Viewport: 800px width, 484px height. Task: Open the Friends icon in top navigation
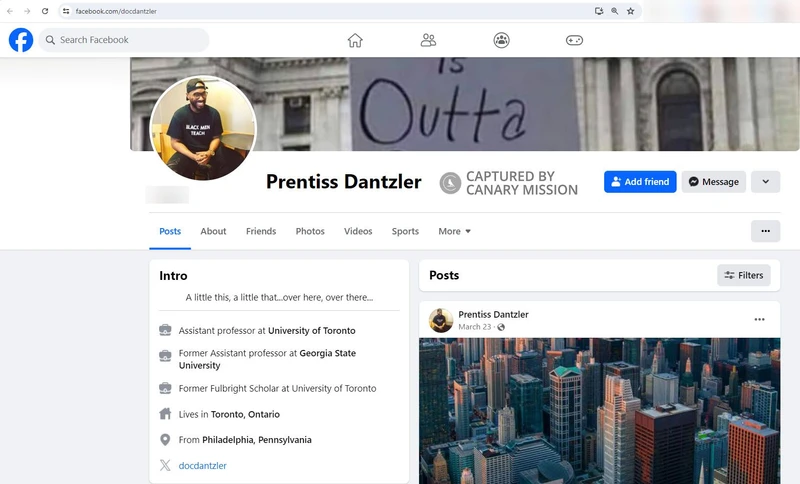coord(428,40)
